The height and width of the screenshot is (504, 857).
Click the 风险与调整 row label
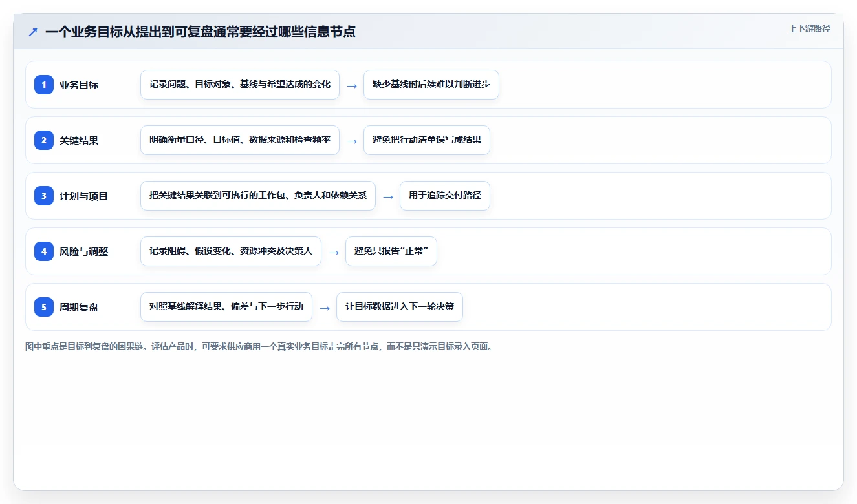pyautogui.click(x=83, y=251)
